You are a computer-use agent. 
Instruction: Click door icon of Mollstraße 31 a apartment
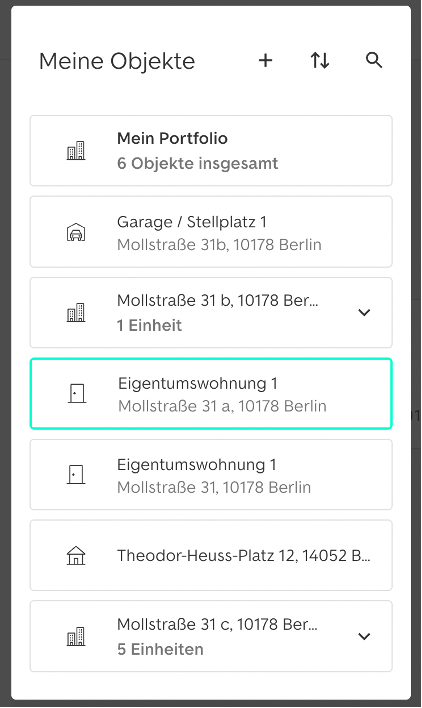76,393
